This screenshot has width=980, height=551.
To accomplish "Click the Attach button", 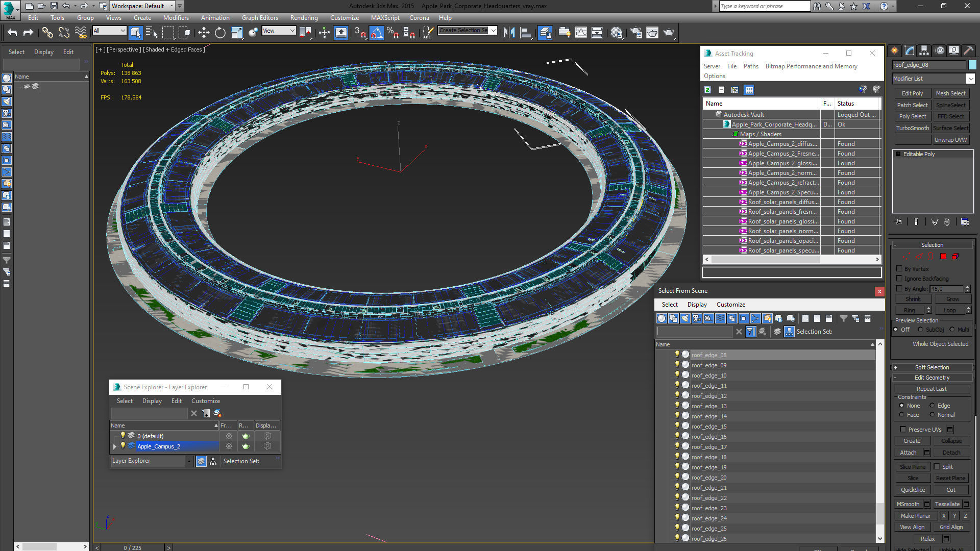I will click(x=908, y=453).
